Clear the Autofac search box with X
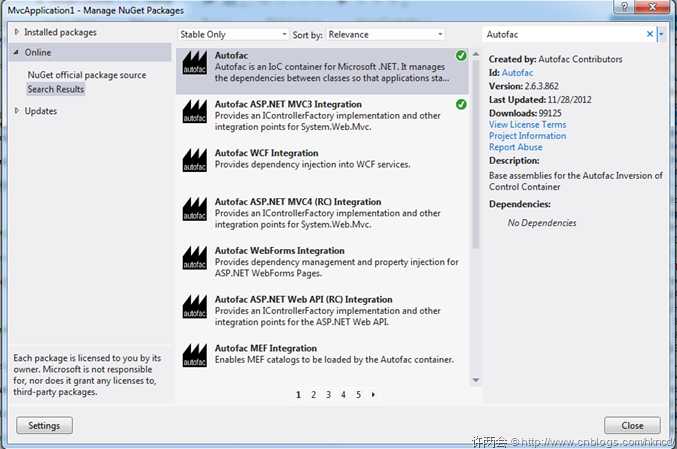 click(649, 34)
